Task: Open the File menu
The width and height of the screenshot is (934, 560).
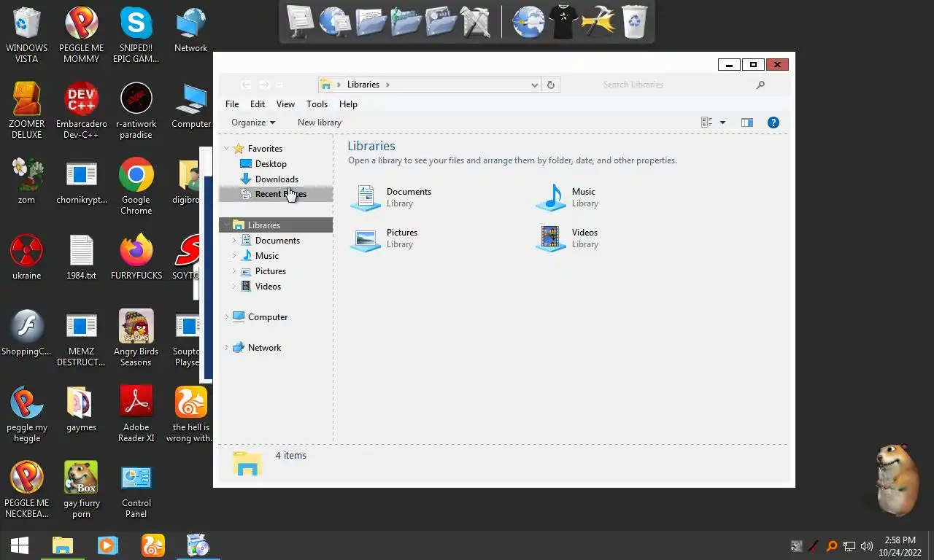Action: click(x=232, y=104)
